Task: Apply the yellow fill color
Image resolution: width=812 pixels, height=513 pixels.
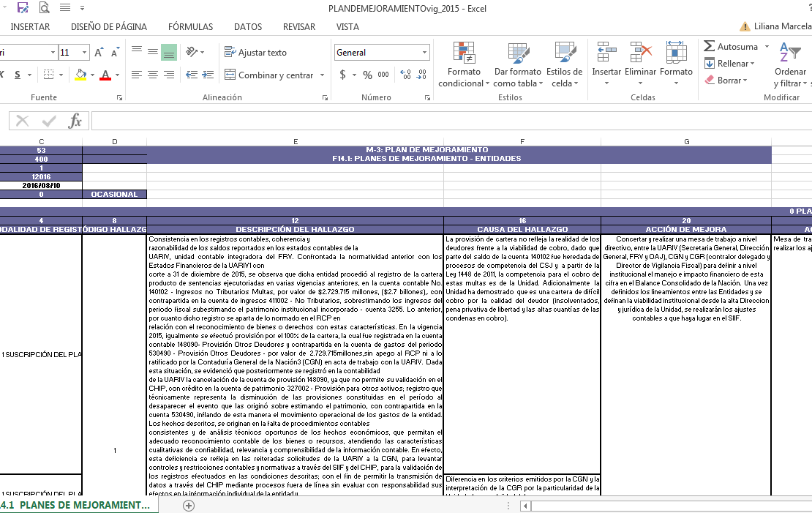Action: click(x=80, y=75)
